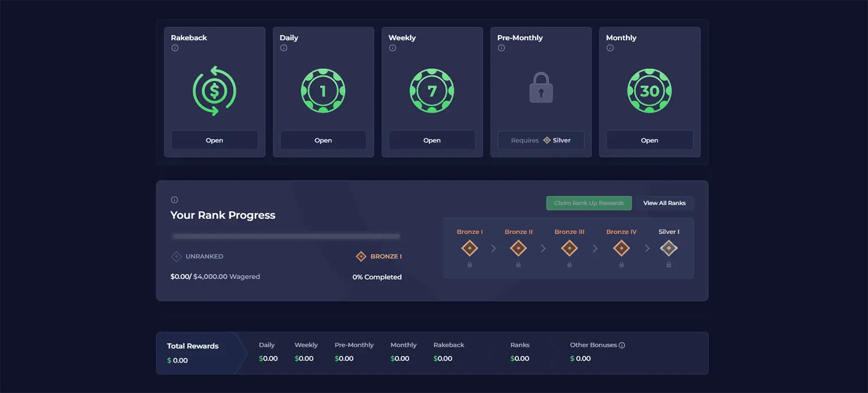
Task: Click the Bronze I rank badge in rank list
Action: coord(469,248)
